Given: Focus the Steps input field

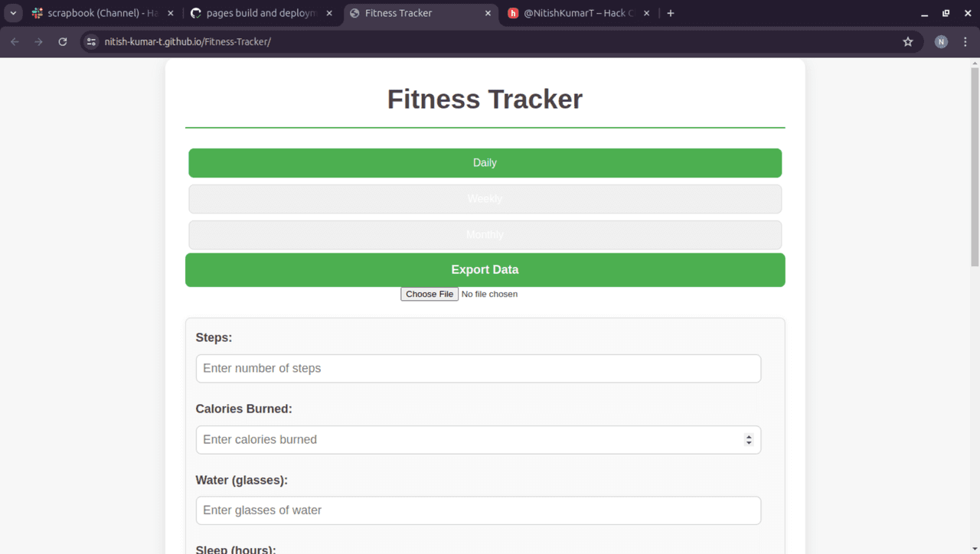Looking at the screenshot, I should tap(478, 368).
